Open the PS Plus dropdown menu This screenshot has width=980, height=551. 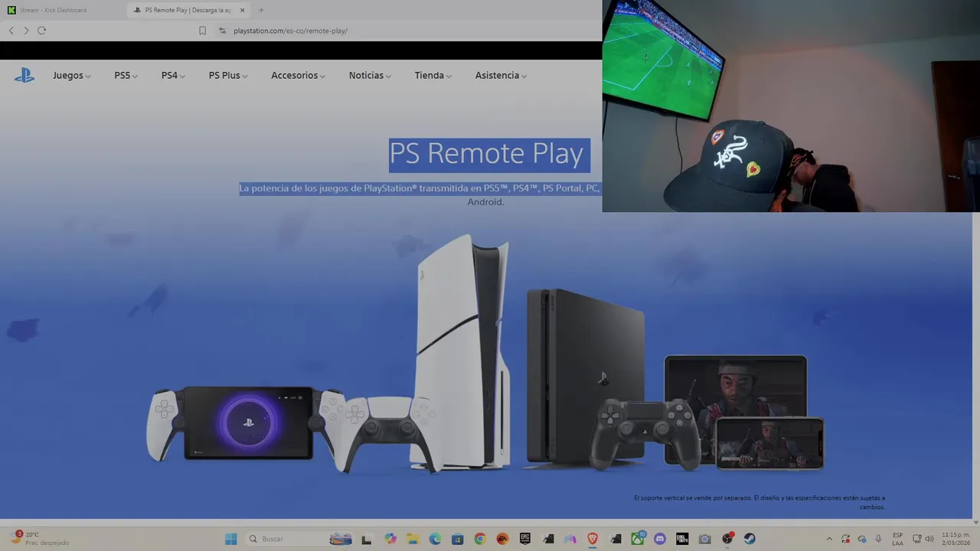(x=228, y=75)
